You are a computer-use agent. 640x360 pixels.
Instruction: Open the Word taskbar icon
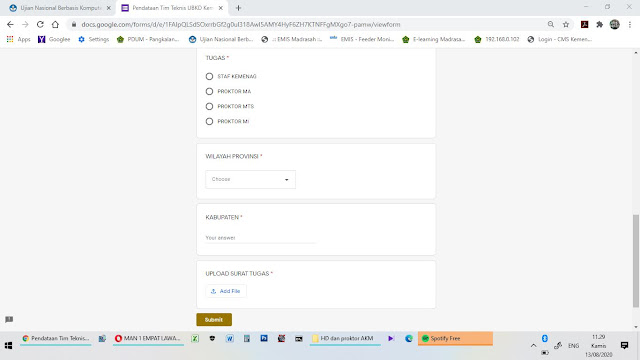click(230, 338)
